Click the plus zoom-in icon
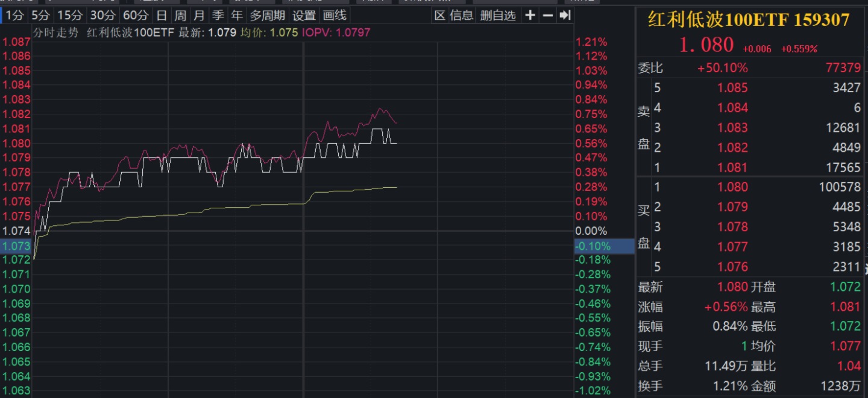The width and height of the screenshot is (868, 398). 530,16
